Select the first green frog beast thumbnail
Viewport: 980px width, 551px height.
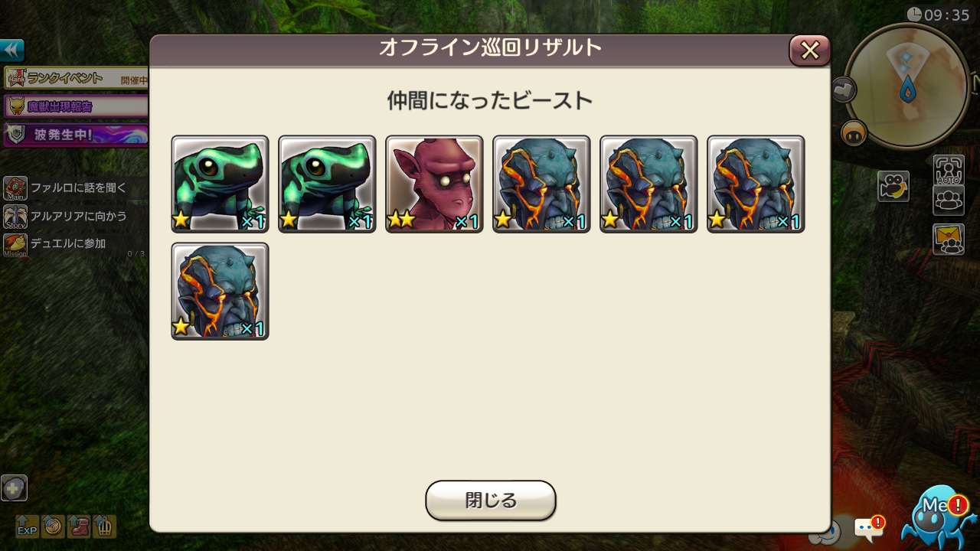(x=220, y=184)
